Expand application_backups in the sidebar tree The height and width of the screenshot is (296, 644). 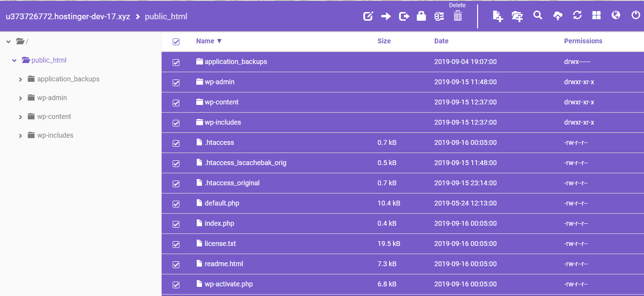[20, 79]
